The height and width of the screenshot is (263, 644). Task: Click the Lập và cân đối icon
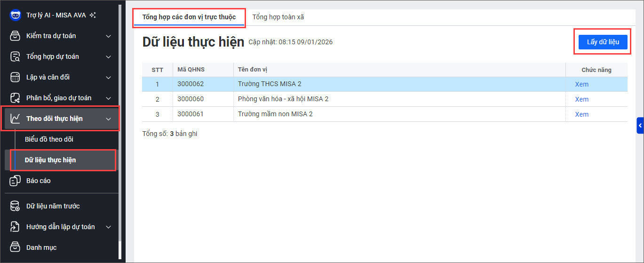pos(16,77)
